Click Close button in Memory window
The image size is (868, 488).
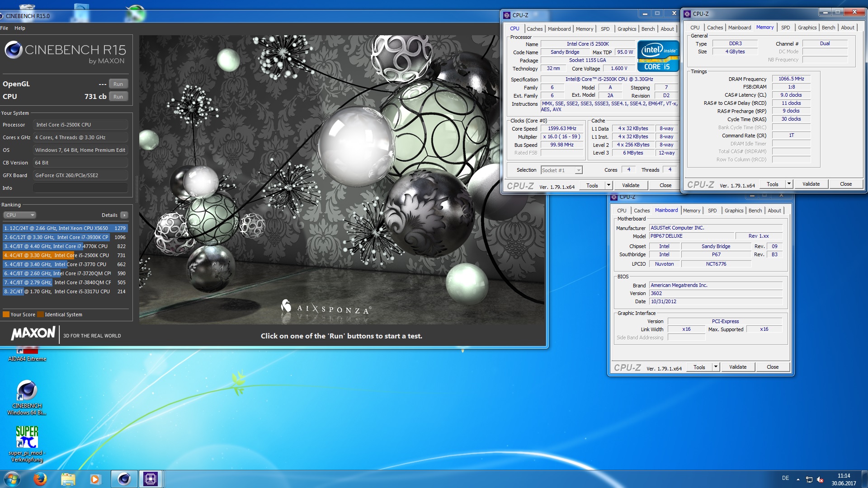point(846,184)
